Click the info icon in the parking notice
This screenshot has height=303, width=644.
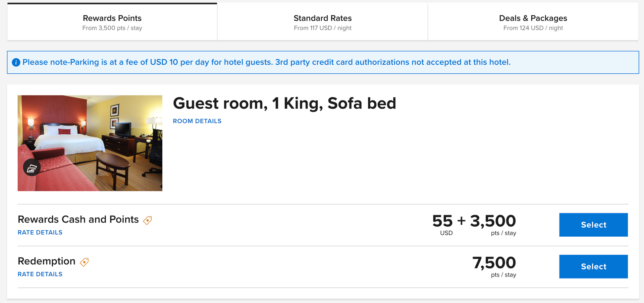[x=16, y=62]
